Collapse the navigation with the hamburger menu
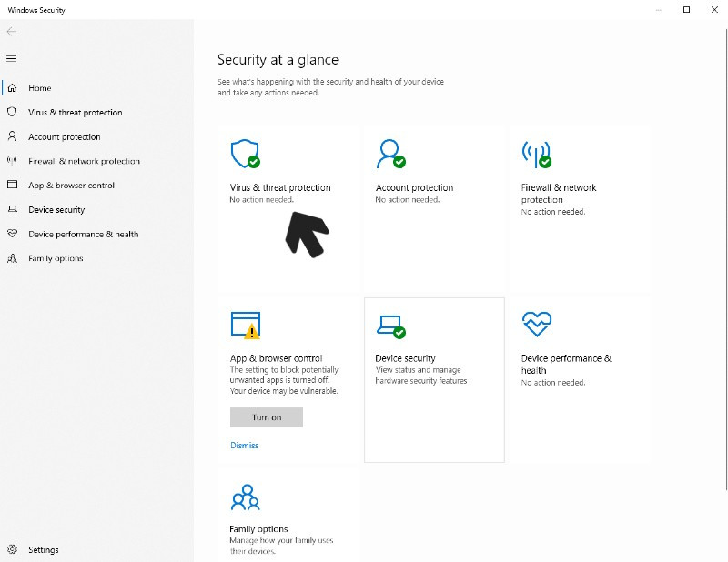This screenshot has height=562, width=728. coord(12,58)
